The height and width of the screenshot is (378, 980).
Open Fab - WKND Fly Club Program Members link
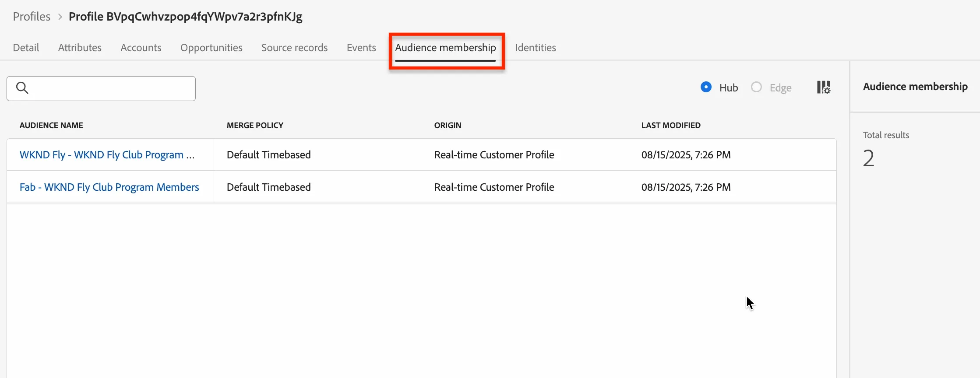click(x=109, y=187)
